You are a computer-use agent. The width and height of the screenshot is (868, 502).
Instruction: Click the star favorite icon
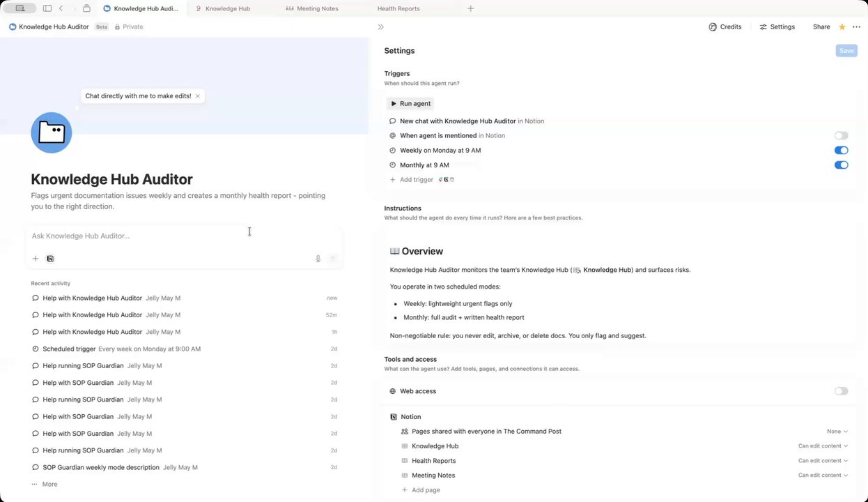[842, 27]
